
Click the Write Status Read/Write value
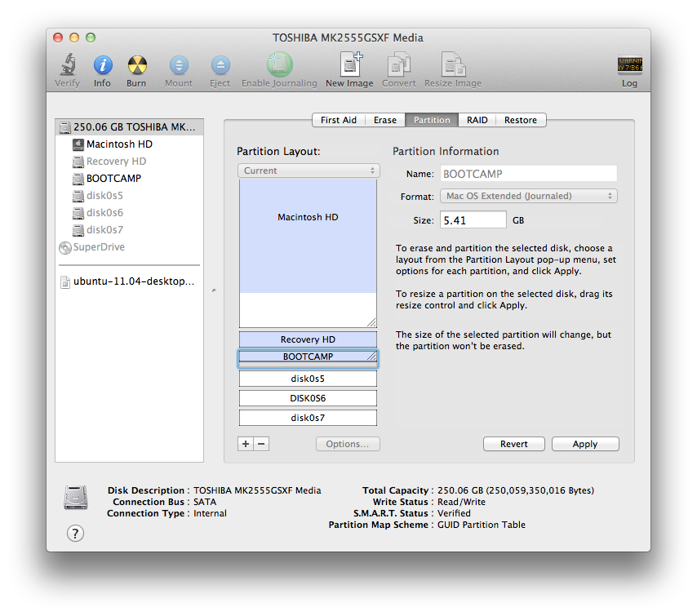(461, 502)
